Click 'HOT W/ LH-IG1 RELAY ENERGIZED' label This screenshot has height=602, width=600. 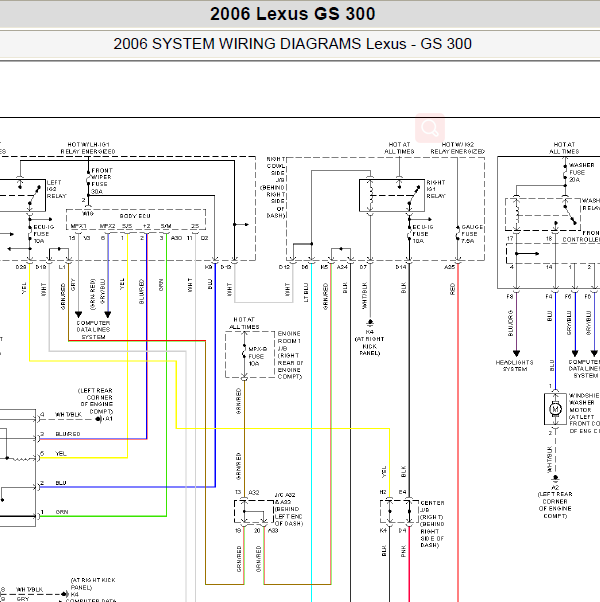tap(88, 148)
